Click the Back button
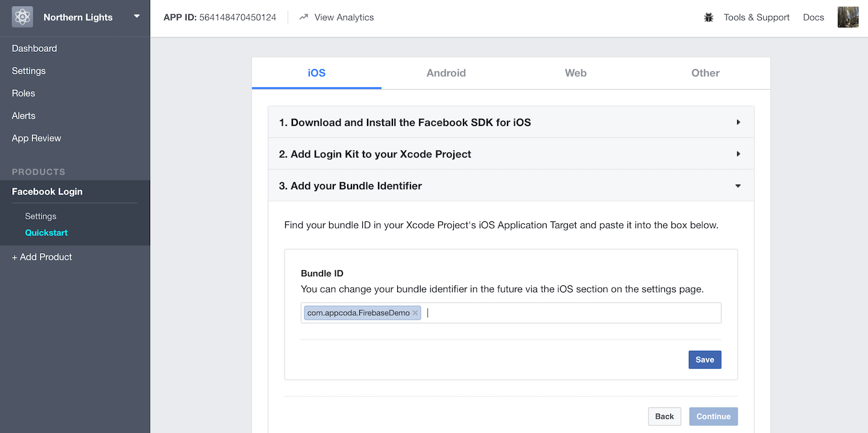Image resolution: width=868 pixels, height=433 pixels. (664, 416)
